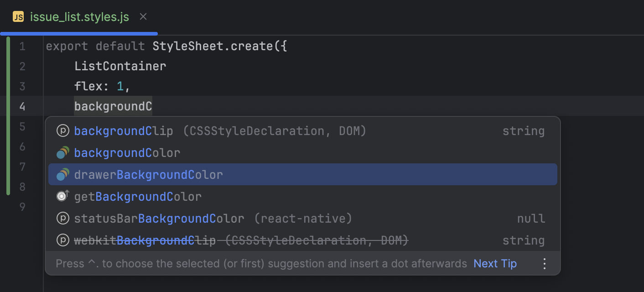Close the issue_list.styles.js tab

click(143, 16)
